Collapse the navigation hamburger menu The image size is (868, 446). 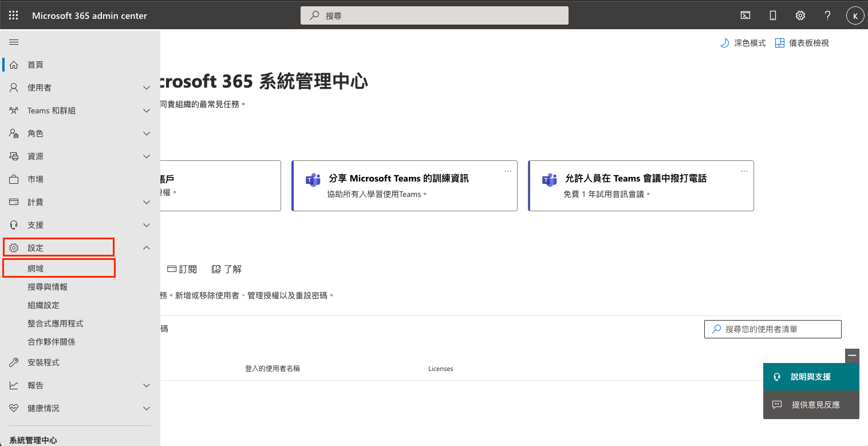pyautogui.click(x=14, y=42)
